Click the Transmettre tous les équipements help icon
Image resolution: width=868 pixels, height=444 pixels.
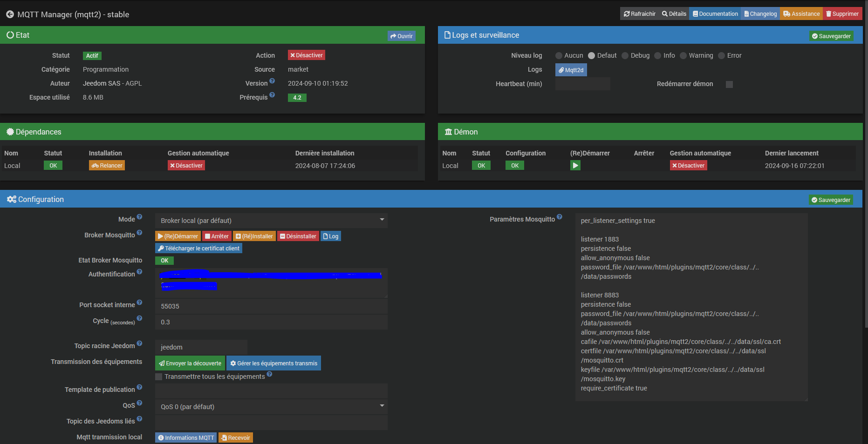coord(269,374)
